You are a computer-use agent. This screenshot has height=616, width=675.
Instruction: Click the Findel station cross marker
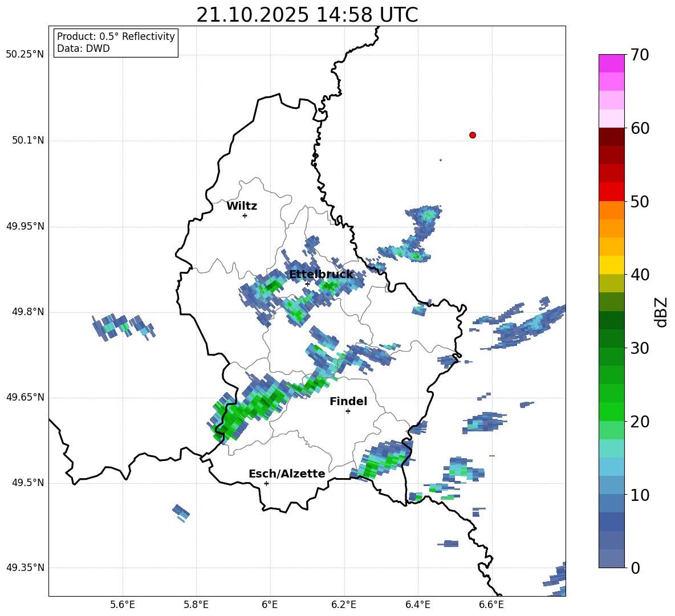348,411
